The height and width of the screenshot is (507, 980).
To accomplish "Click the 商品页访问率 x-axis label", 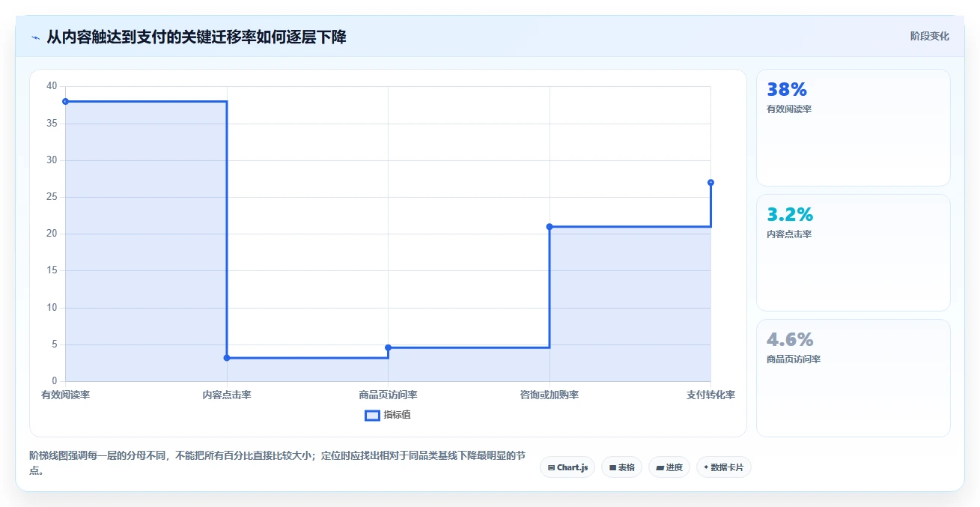I will 388,395.
